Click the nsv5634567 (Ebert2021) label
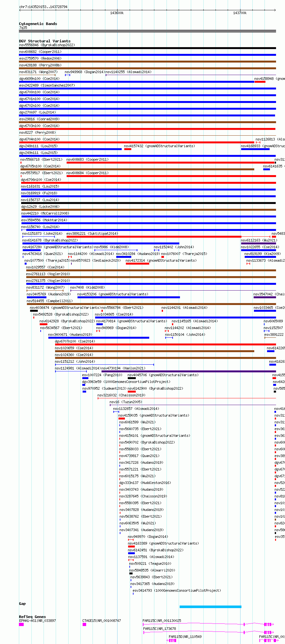The image size is (285, 644). click(61, 328)
